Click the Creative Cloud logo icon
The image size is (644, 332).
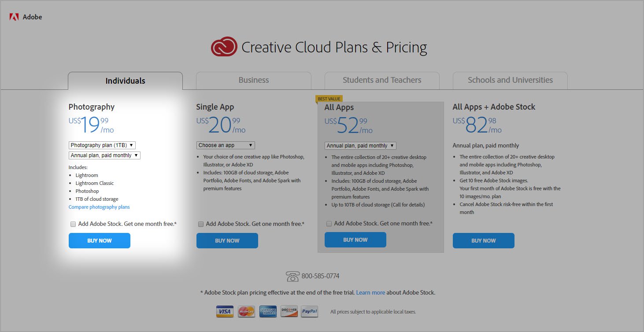coord(224,47)
